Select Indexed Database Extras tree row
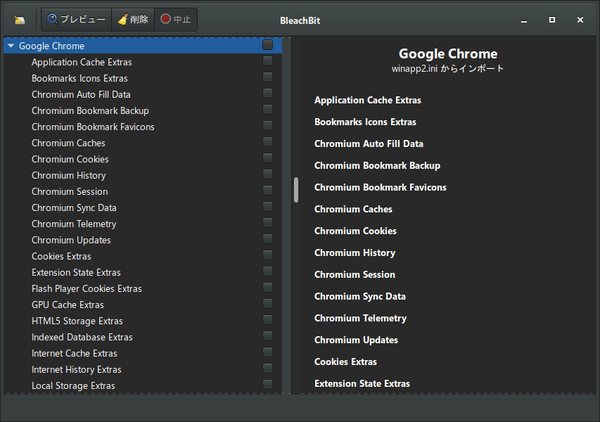The height and width of the screenshot is (422, 600). click(x=143, y=337)
